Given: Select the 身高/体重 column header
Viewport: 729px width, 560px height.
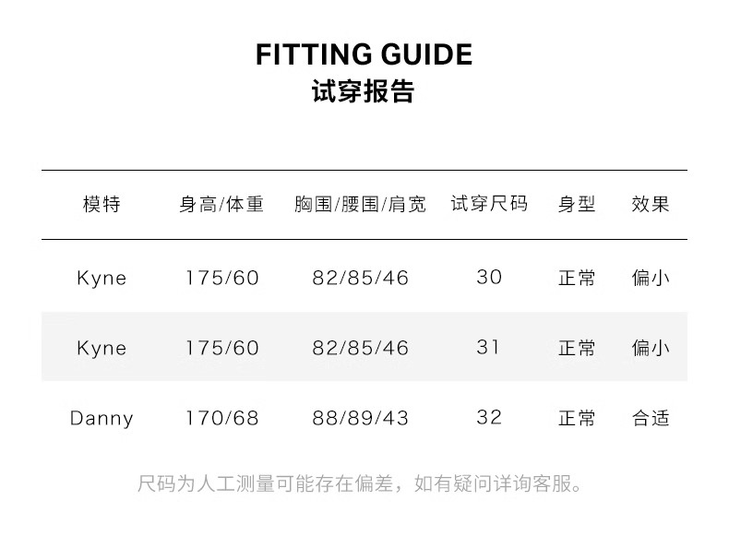Looking at the screenshot, I should pyautogui.click(x=221, y=205).
